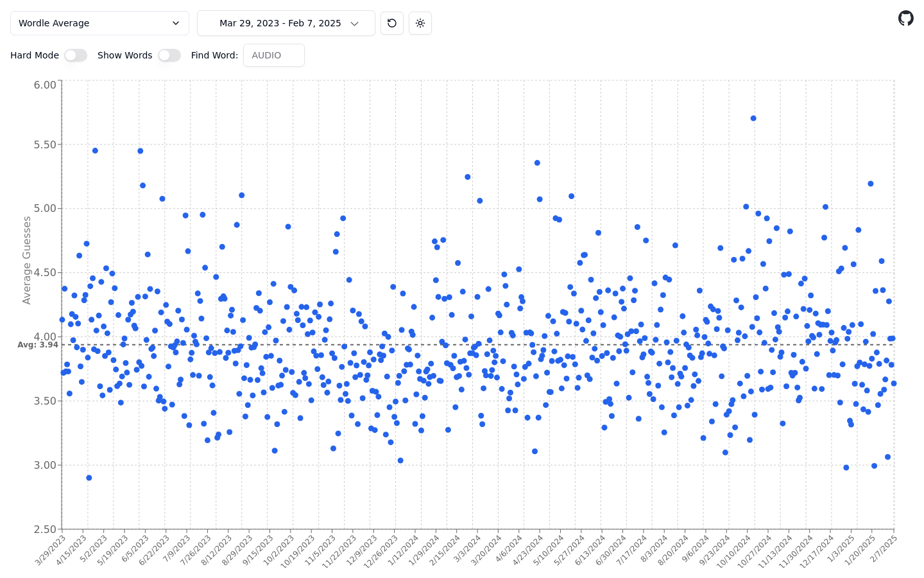The image size is (924, 578).
Task: Click the Find Word input field
Action: click(274, 55)
